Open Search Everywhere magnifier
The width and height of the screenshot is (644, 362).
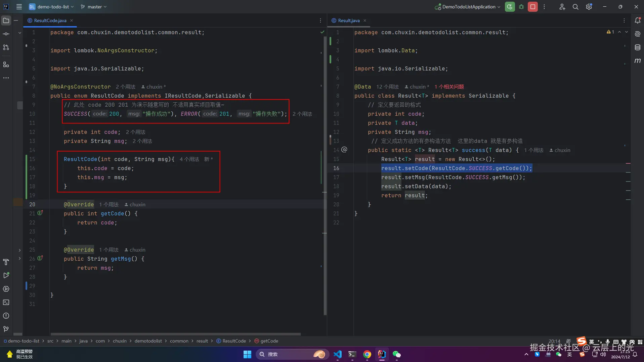pyautogui.click(x=575, y=7)
